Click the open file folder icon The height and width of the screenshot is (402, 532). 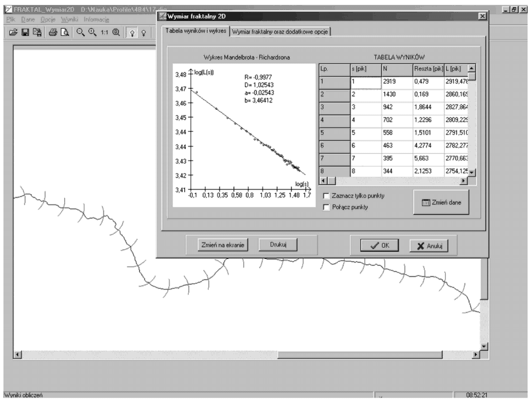(14, 32)
